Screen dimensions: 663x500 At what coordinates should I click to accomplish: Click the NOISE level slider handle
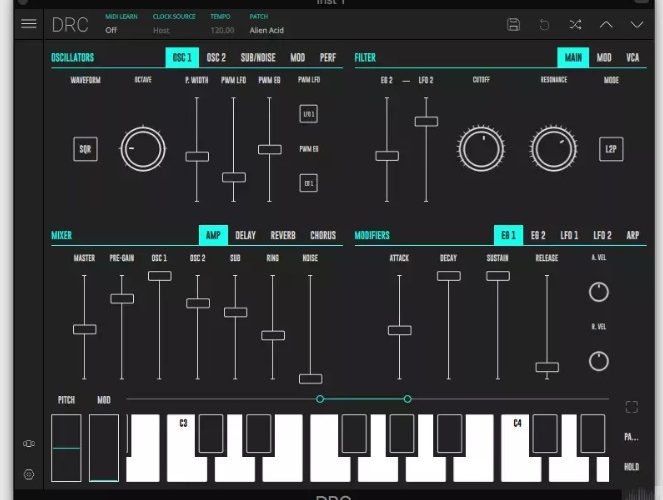pyautogui.click(x=310, y=379)
